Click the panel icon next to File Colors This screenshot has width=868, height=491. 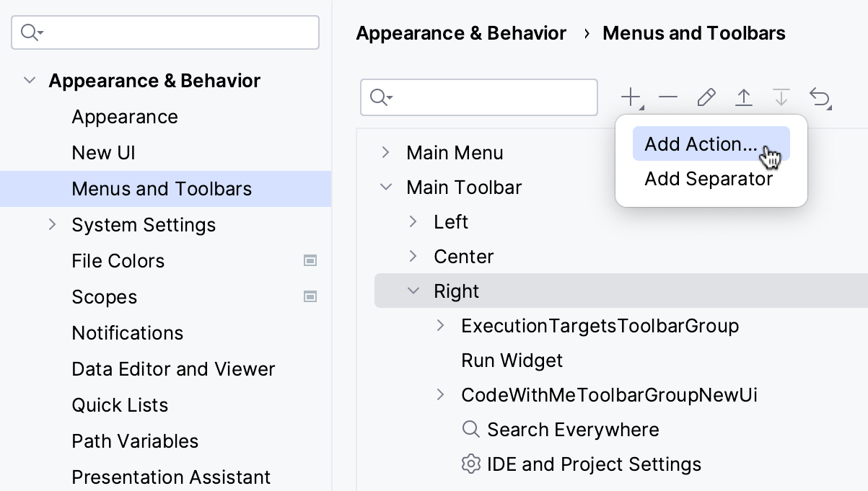pyautogui.click(x=310, y=260)
